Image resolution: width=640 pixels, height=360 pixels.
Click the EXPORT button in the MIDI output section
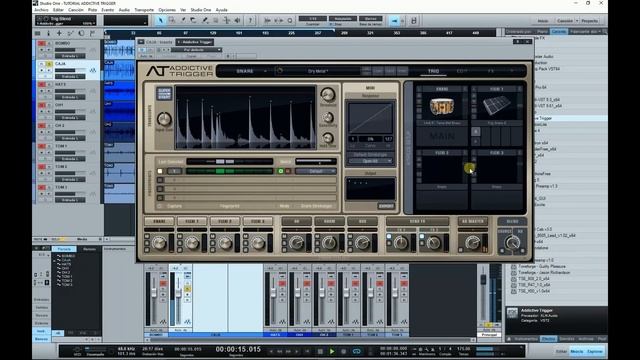click(x=386, y=207)
